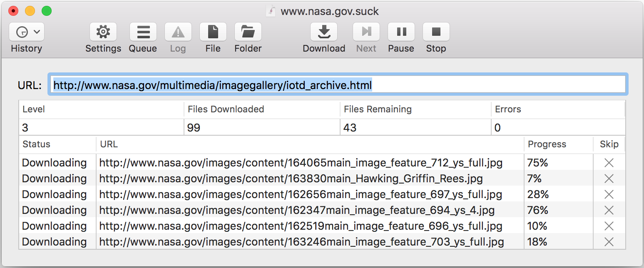Select the 164065main_image_feature_712_ys_full.jpg URL row
The width and height of the screenshot is (644, 268).
coord(301,163)
